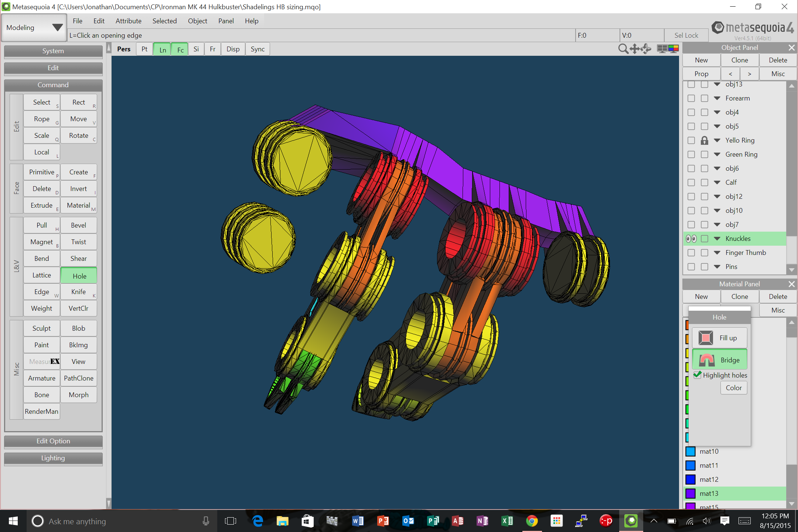Select the Extrude command

point(42,205)
